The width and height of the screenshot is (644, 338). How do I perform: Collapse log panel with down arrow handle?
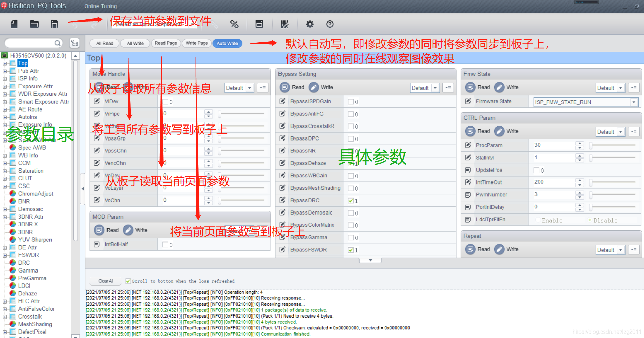pos(370,260)
